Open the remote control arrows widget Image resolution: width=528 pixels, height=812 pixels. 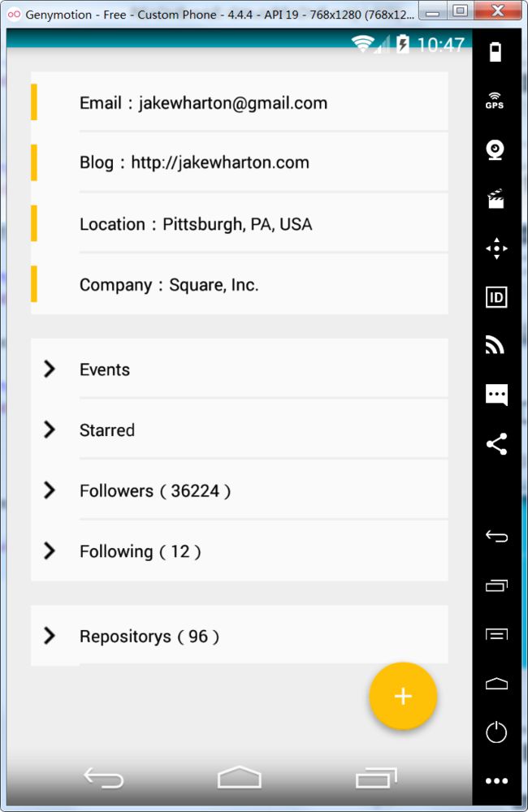[x=496, y=248]
